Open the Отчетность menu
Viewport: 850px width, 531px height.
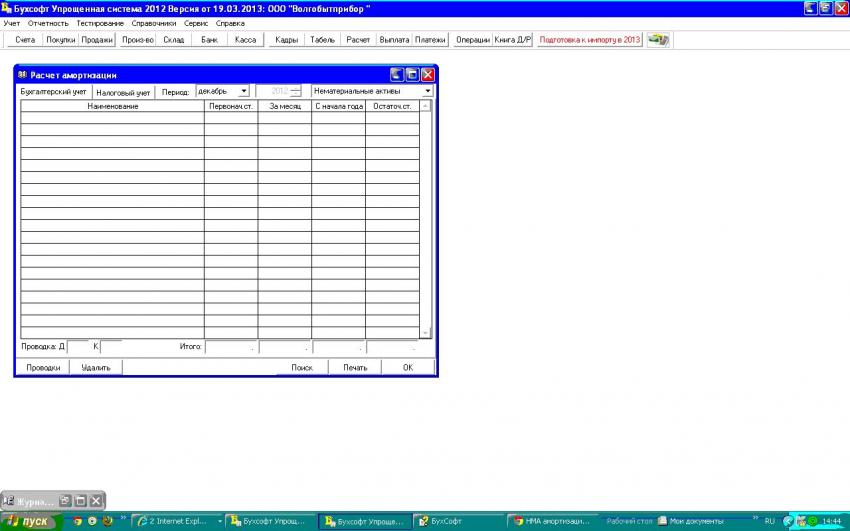click(48, 23)
